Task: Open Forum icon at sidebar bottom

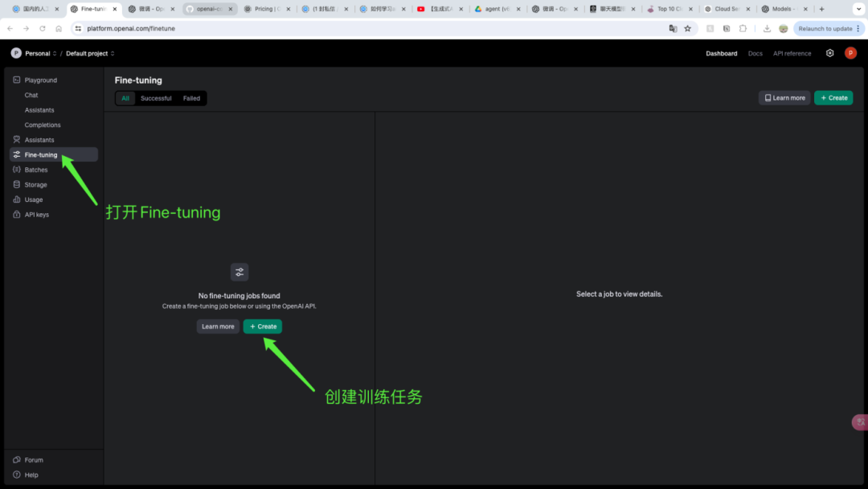Action: point(17,460)
